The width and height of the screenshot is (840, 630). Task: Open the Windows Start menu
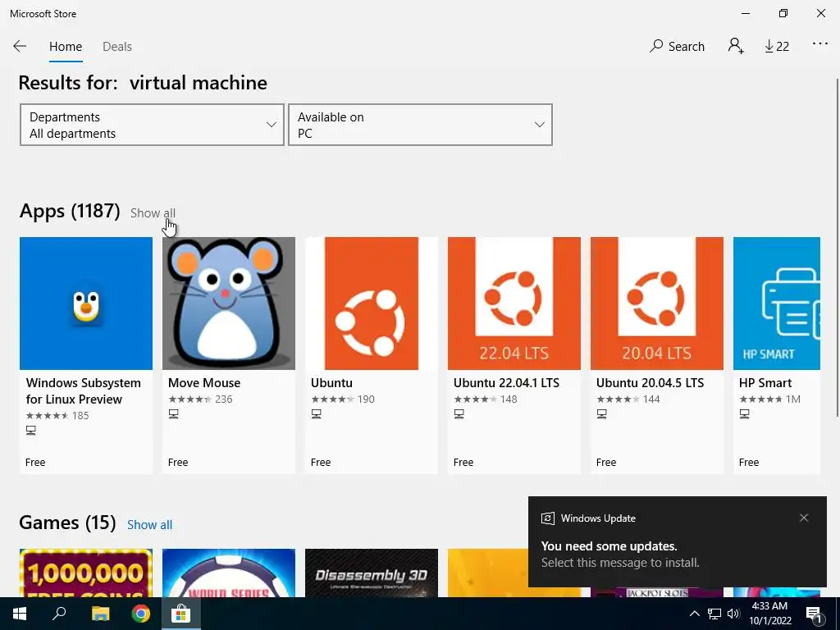click(20, 614)
